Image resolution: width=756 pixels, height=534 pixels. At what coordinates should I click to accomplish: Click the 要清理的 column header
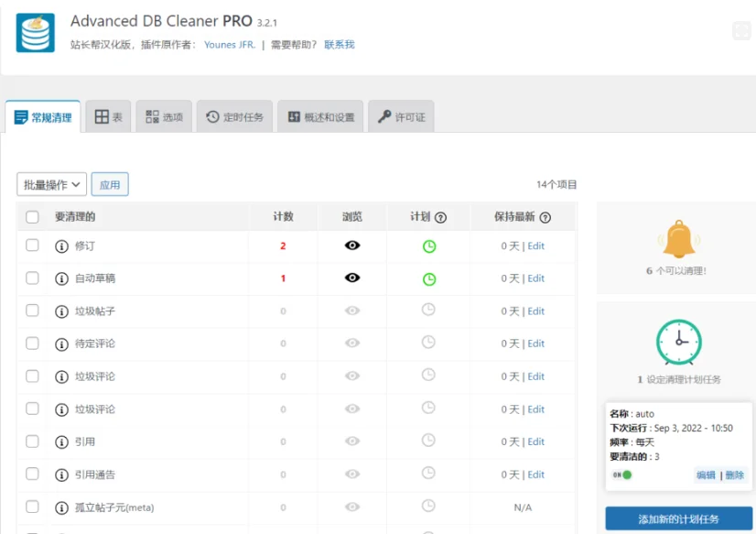point(75,216)
